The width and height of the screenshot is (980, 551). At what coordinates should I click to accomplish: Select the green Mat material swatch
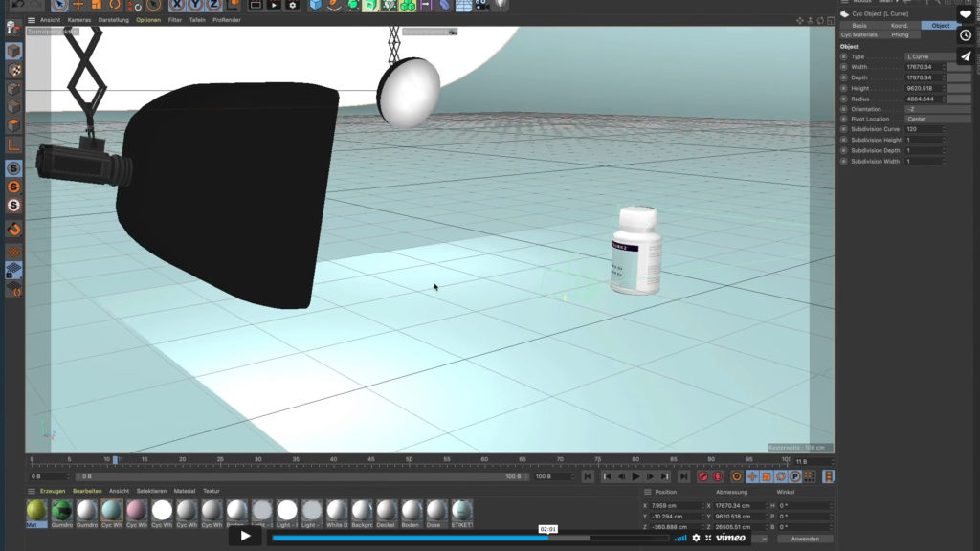click(x=36, y=514)
